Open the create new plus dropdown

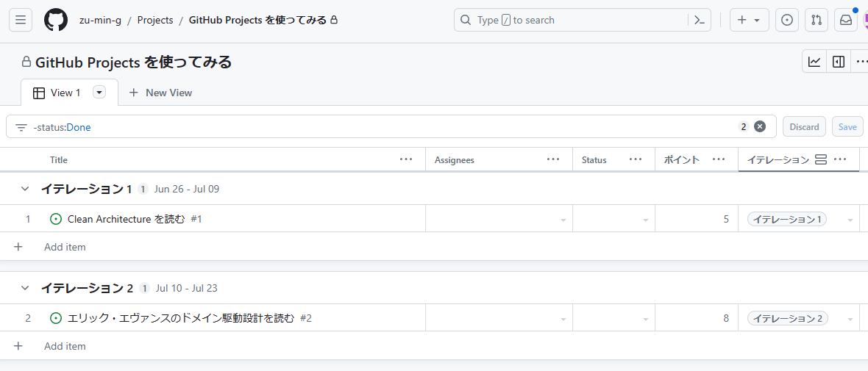(x=749, y=21)
